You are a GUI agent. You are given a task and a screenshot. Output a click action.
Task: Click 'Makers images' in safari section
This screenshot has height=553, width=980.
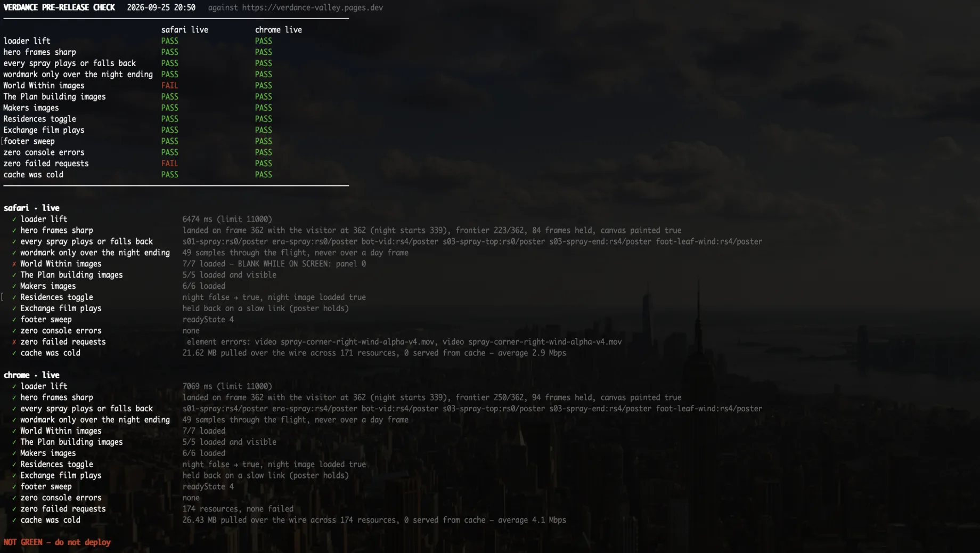[48, 286]
